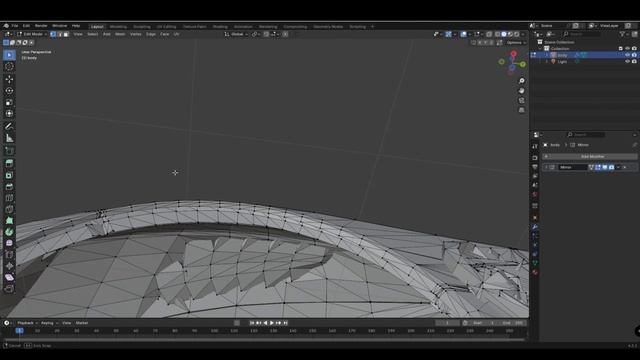Image resolution: width=640 pixels, height=360 pixels.
Task: Select the Shrink/Fatten tool
Action: (x=9, y=266)
